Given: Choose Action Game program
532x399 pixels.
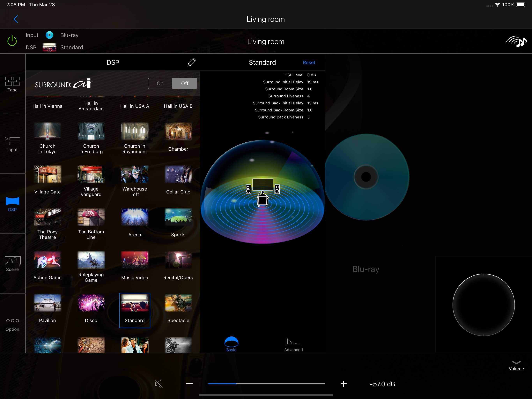Looking at the screenshot, I should pos(47,266).
